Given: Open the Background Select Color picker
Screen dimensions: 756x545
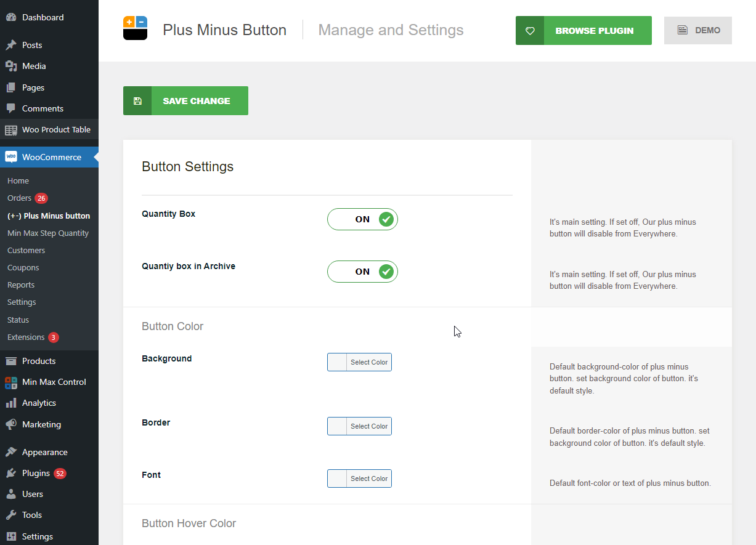Looking at the screenshot, I should [368, 362].
